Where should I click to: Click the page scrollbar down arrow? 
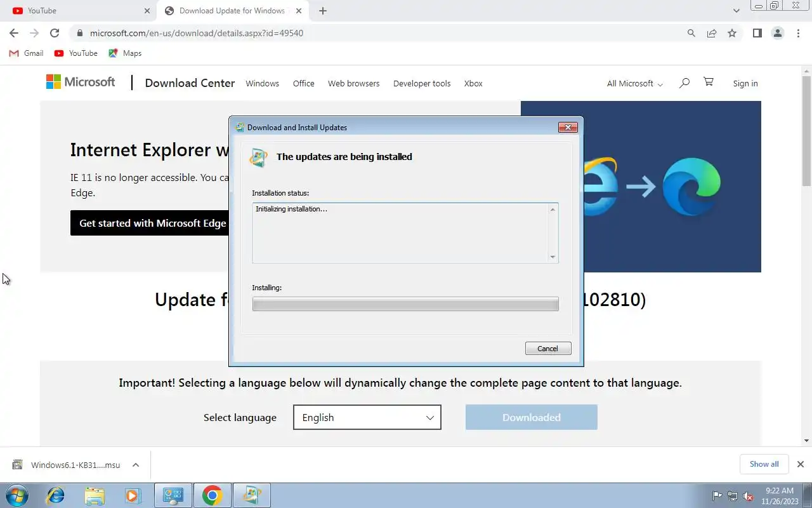point(807,441)
